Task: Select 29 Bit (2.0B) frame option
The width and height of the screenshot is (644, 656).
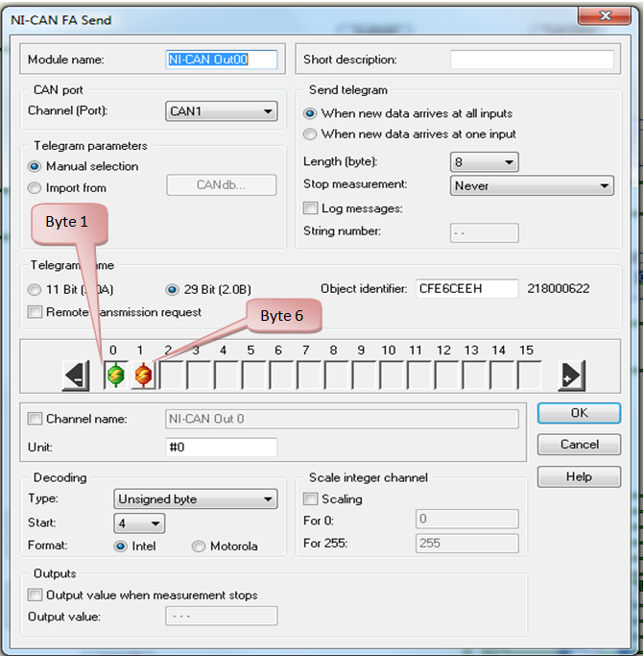Action: pyautogui.click(x=172, y=289)
